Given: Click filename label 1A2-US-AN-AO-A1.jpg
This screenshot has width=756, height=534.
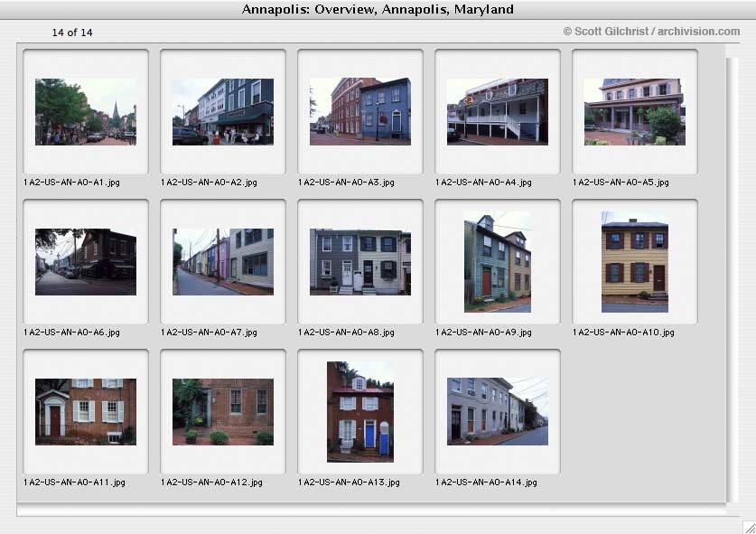Looking at the screenshot, I should click(x=71, y=183).
